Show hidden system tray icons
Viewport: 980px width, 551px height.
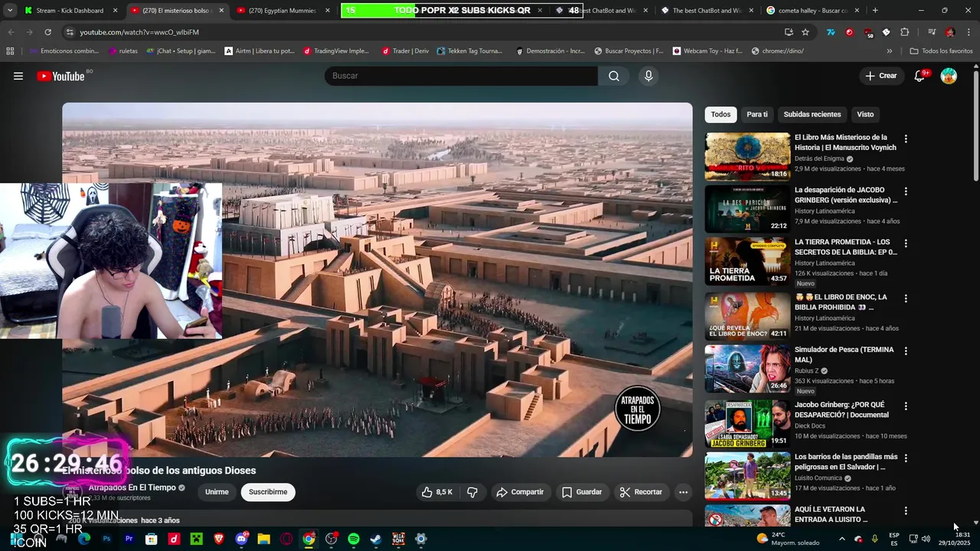[841, 539]
